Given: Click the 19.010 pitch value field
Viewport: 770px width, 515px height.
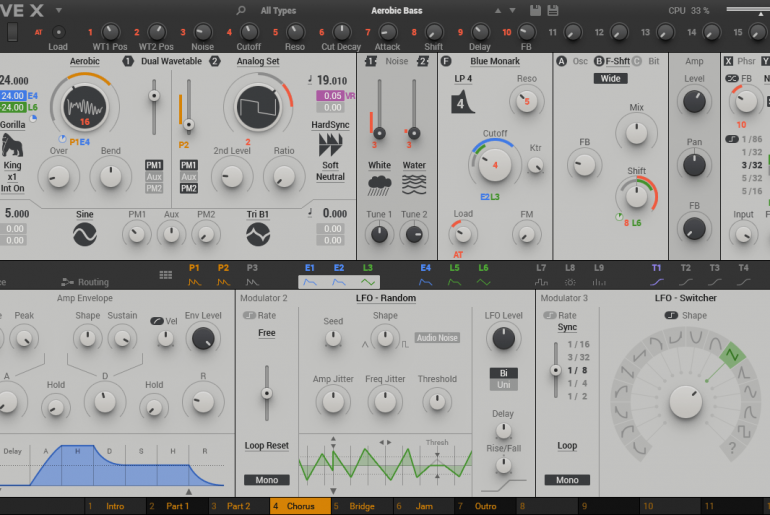Looking at the screenshot, I should click(332, 80).
